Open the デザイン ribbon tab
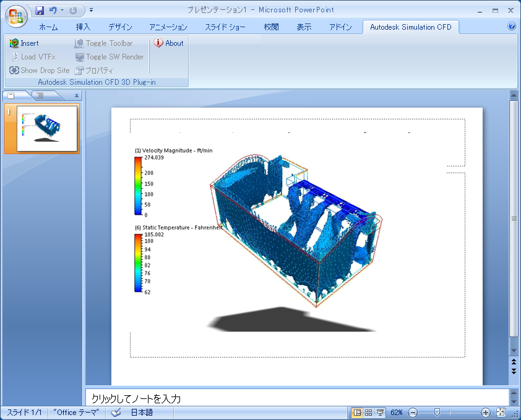The height and width of the screenshot is (420, 521). click(120, 27)
